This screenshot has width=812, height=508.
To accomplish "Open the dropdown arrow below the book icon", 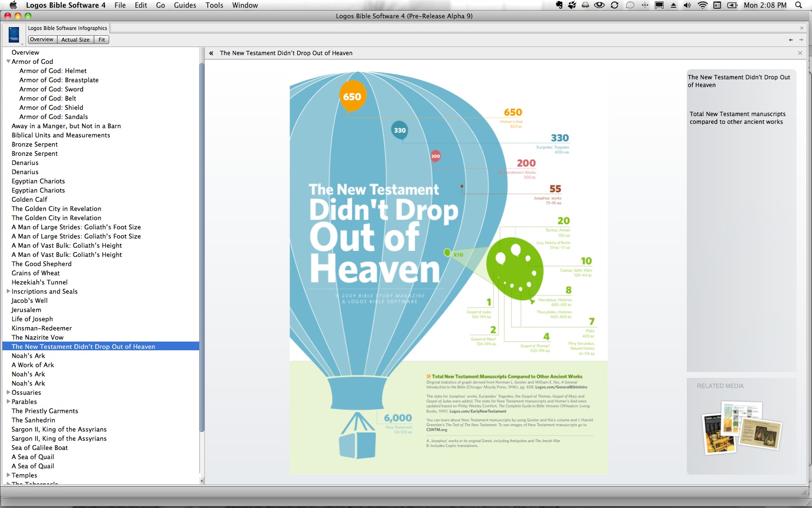I will click(21, 44).
